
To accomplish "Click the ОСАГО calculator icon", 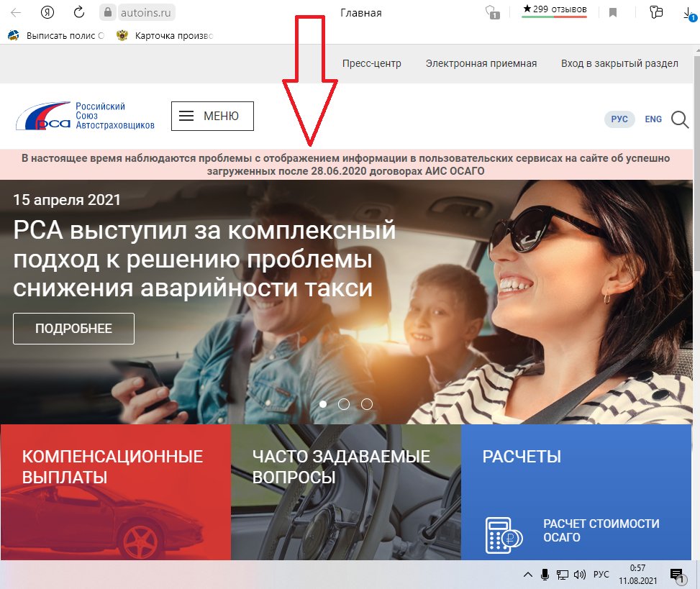I will click(504, 535).
